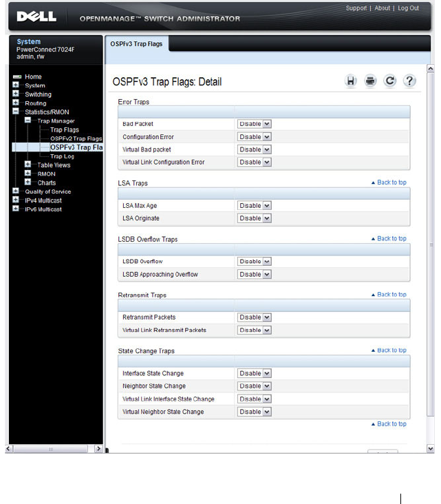Select OSPFv3 Trap Flags tree item
Image resolution: width=441 pixels, height=504 pixels.
(x=76, y=147)
